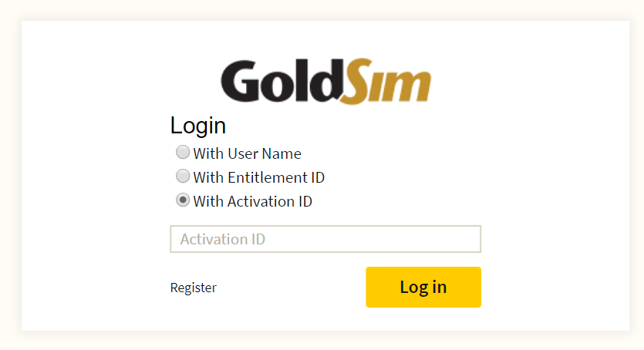Click the letter "G" of the GoldSim logo
644x350 pixels.
point(239,81)
